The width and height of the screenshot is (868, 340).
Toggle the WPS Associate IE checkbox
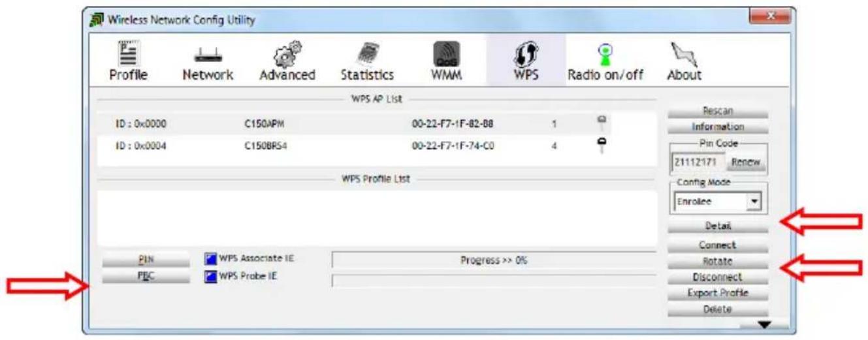tap(210, 259)
